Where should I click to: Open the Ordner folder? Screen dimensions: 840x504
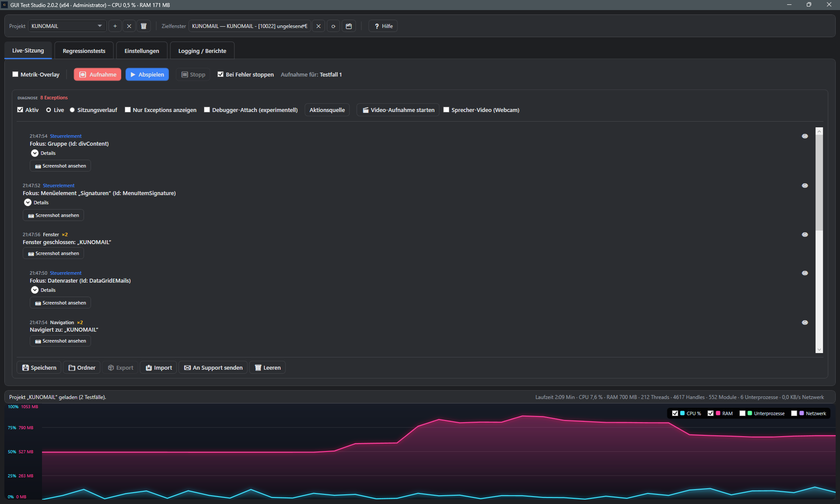click(82, 367)
